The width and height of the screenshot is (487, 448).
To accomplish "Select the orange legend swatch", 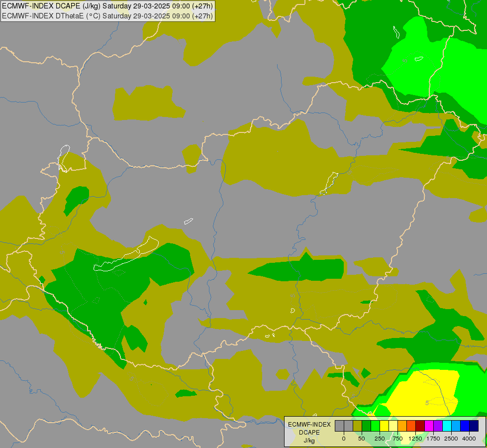I will 402,426.
